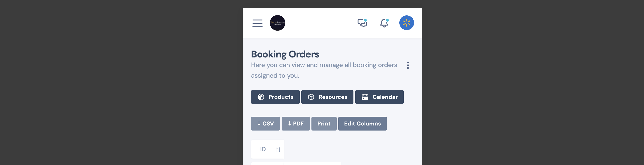644x165 pixels.
Task: Select the ID column header
Action: point(267,149)
